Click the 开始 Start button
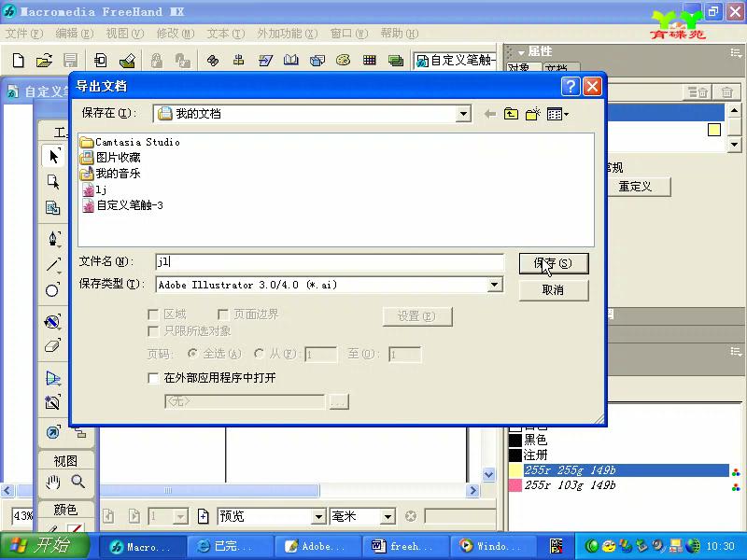747x560 pixels. coord(45,546)
